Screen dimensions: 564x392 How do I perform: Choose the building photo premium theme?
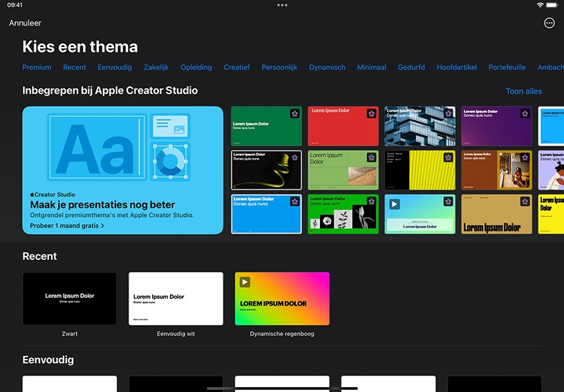[420, 126]
